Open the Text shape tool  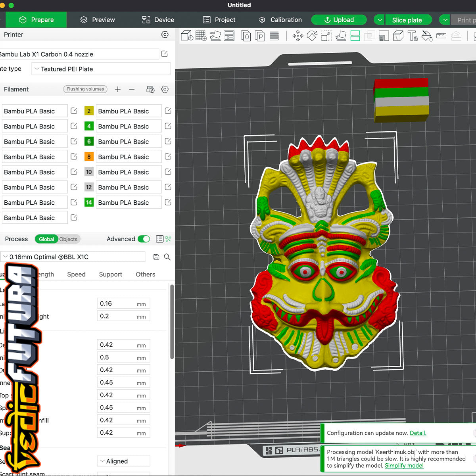pos(413,36)
